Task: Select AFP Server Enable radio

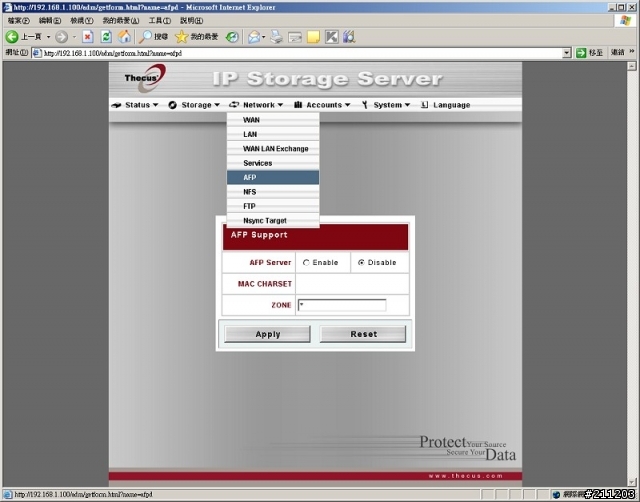Action: pos(306,263)
